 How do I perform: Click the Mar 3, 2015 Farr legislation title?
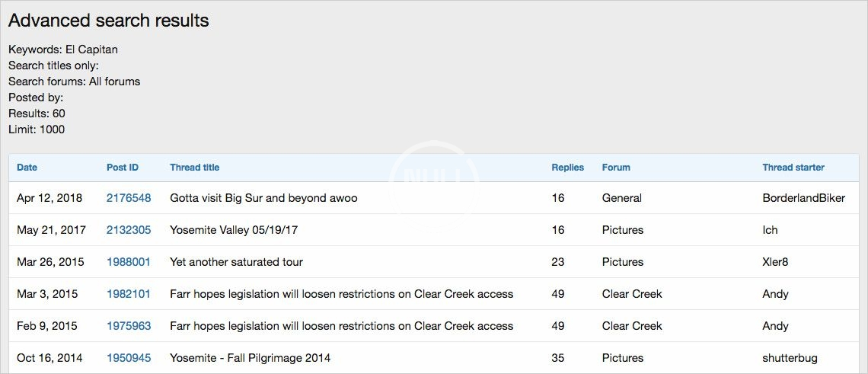[341, 294]
